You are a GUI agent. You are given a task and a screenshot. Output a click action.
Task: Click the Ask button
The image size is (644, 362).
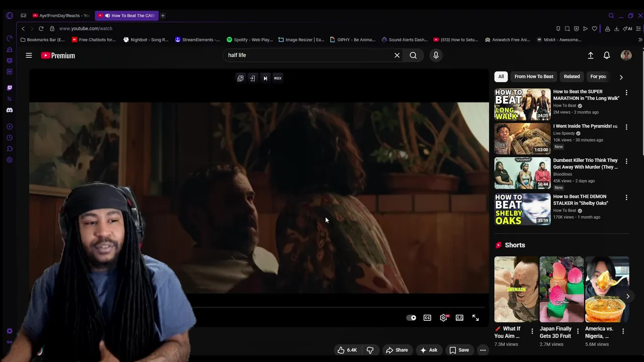pyautogui.click(x=428, y=350)
